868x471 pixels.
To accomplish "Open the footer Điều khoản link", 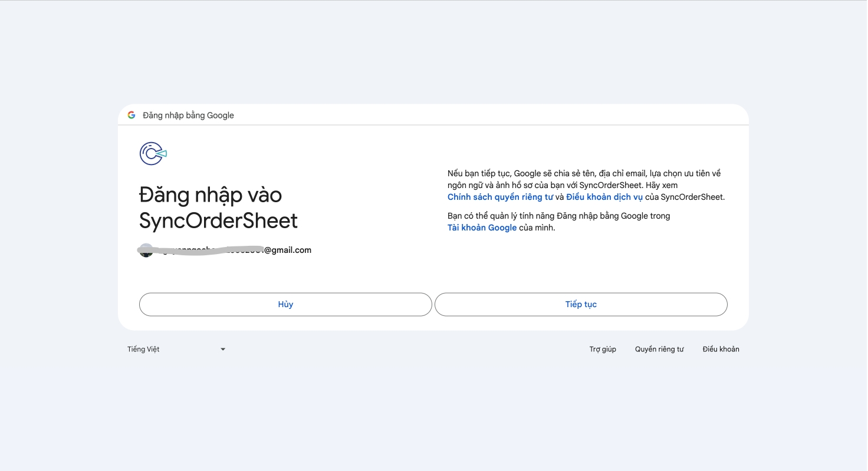I will (721, 350).
